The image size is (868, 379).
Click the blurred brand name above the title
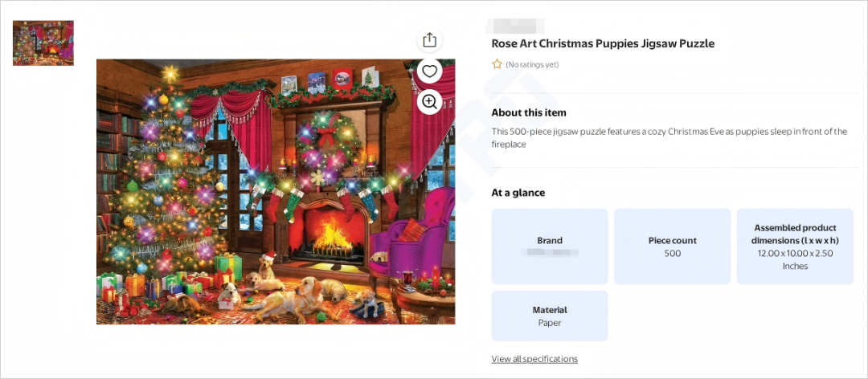point(515,26)
